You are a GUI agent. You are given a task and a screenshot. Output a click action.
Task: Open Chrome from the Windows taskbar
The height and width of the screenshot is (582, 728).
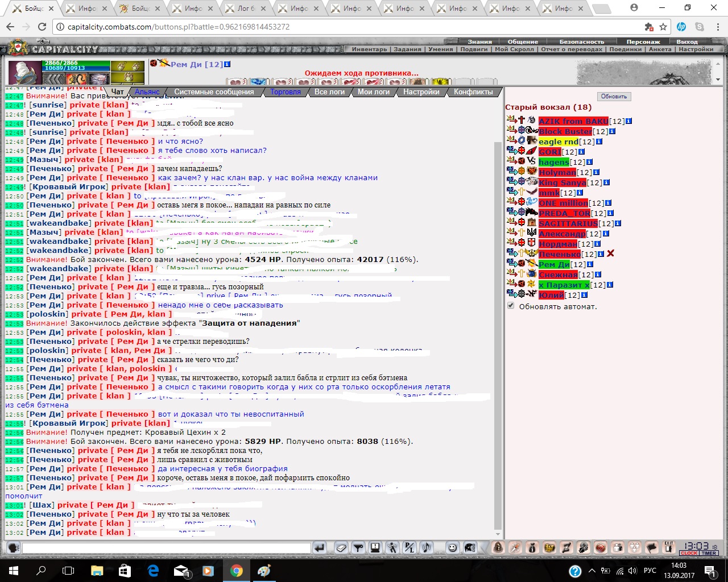237,571
